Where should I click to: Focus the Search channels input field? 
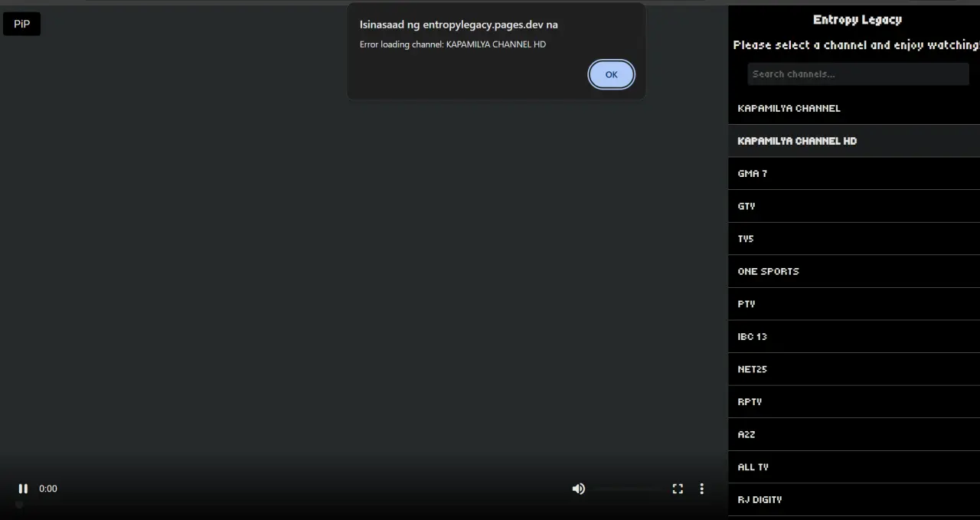858,74
